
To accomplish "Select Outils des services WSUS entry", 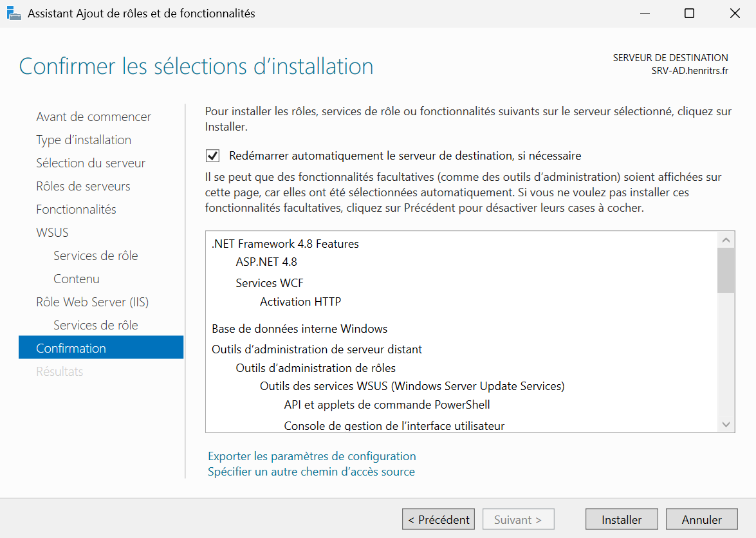I will (412, 386).
